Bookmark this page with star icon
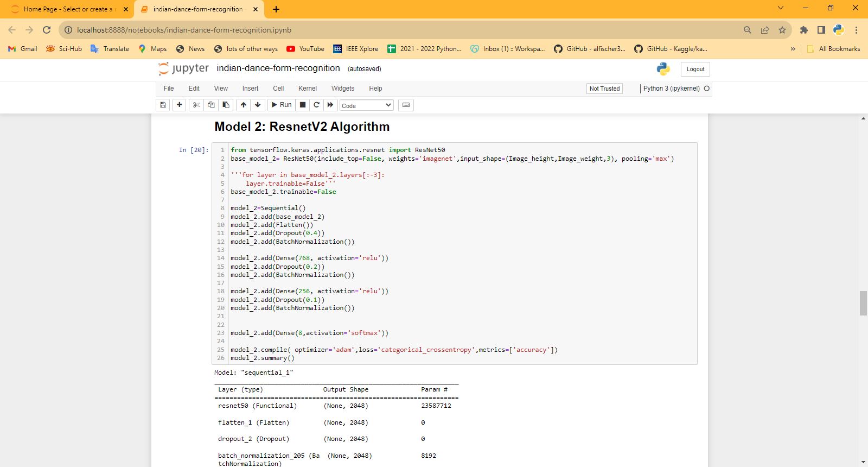This screenshot has height=467, width=868. [782, 30]
